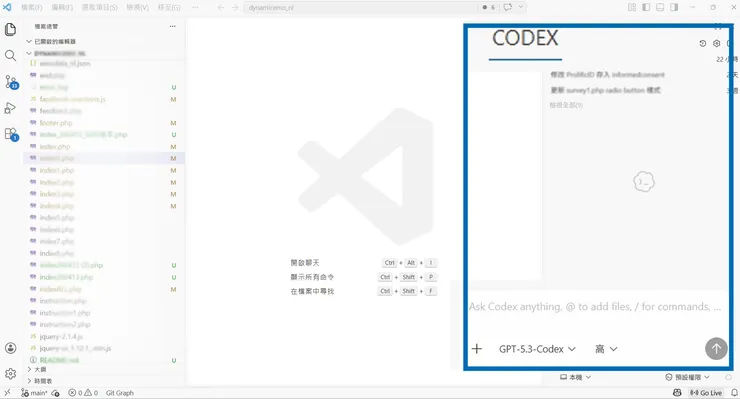Open the menu bar overflow ellipsis

[x=195, y=8]
